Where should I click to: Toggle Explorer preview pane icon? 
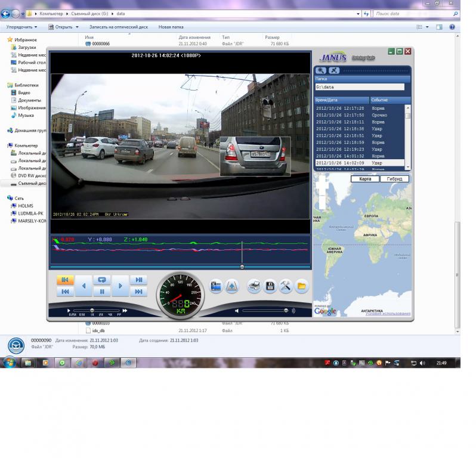point(439,27)
